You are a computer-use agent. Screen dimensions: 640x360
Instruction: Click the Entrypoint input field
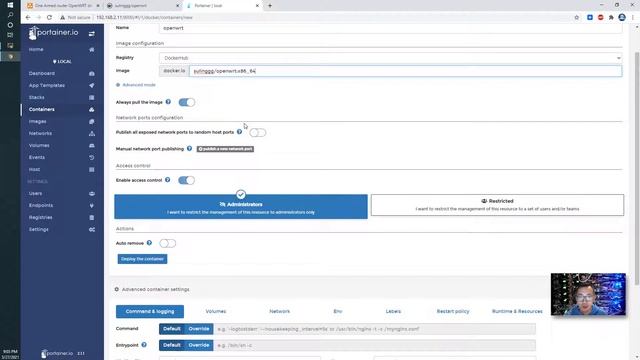(374, 345)
